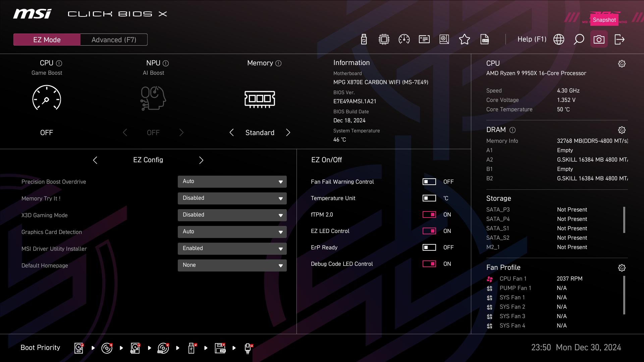Open Help (F1)
This screenshot has width=644, height=362.
tap(532, 39)
